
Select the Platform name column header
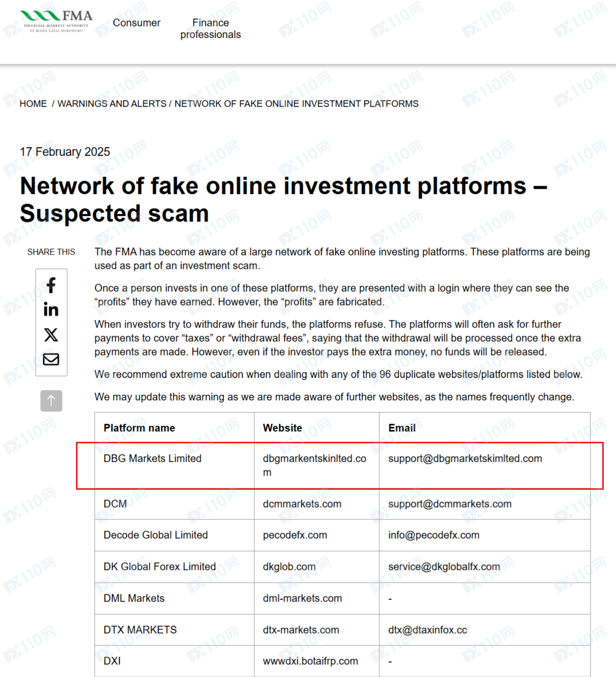[x=139, y=428]
